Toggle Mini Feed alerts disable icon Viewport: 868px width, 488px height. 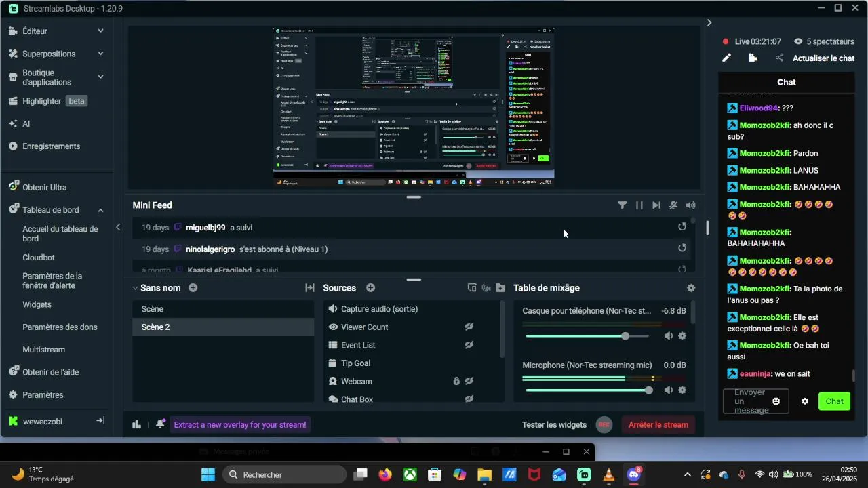click(673, 205)
